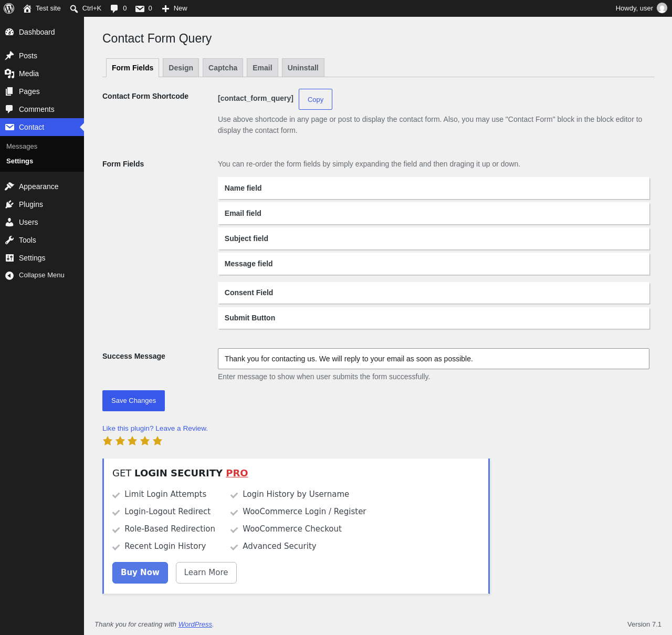Open Messages submenu under Contact
Screen dimensions: 672x635
click(x=22, y=147)
